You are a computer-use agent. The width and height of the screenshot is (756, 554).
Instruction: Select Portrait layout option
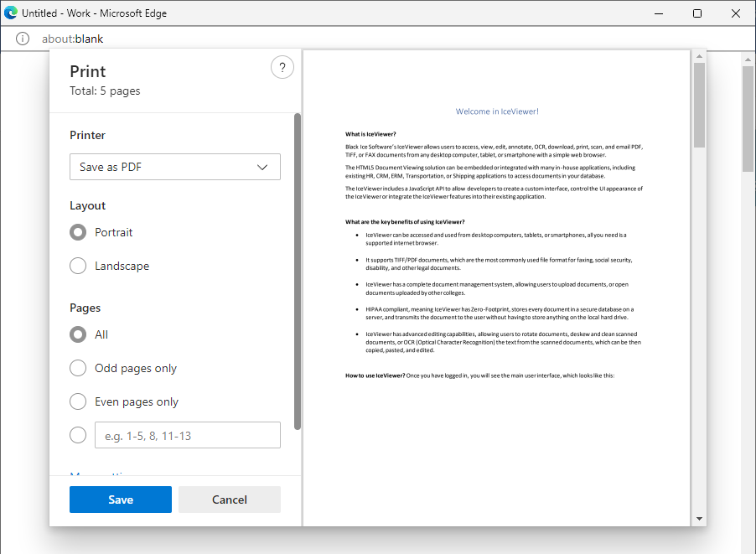click(x=78, y=232)
